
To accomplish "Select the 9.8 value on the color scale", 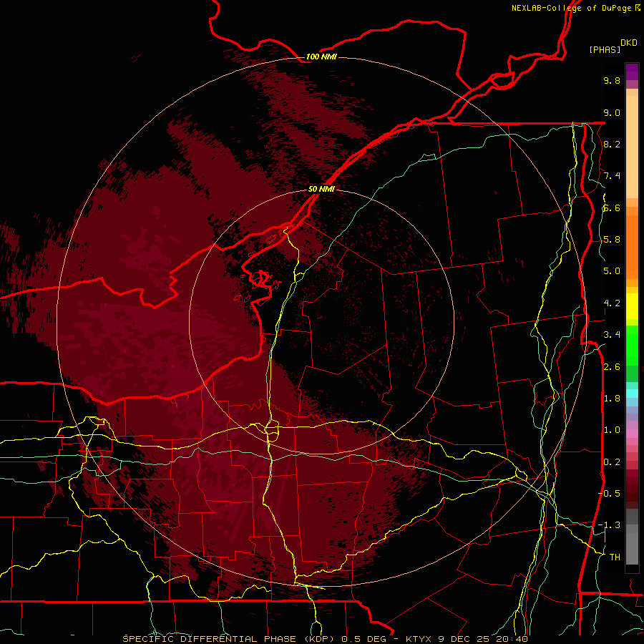I will (x=612, y=80).
